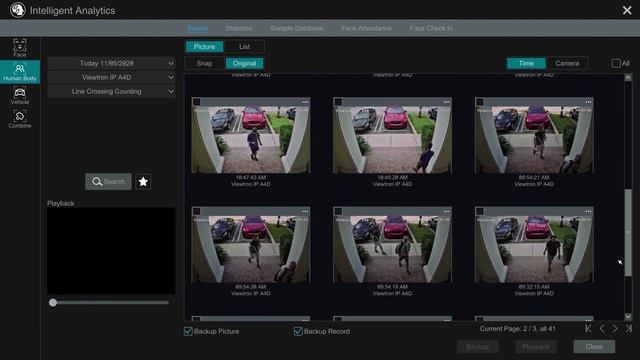Go to next results page

click(615, 329)
